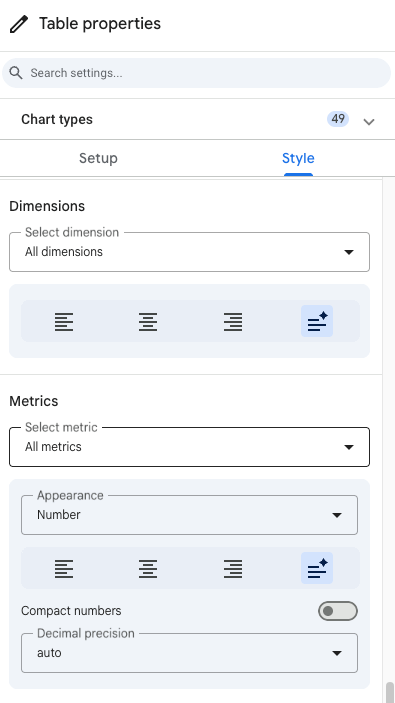Left-align dimensions text

(x=64, y=321)
